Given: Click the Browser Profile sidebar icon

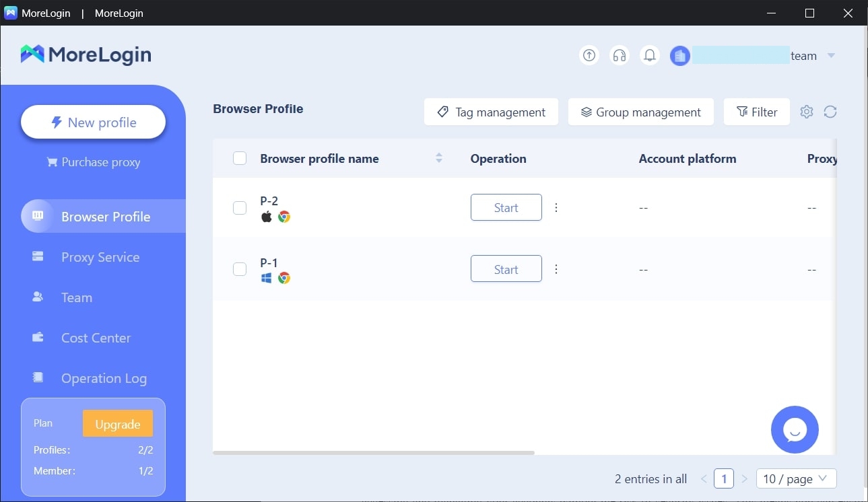Looking at the screenshot, I should coord(38,216).
